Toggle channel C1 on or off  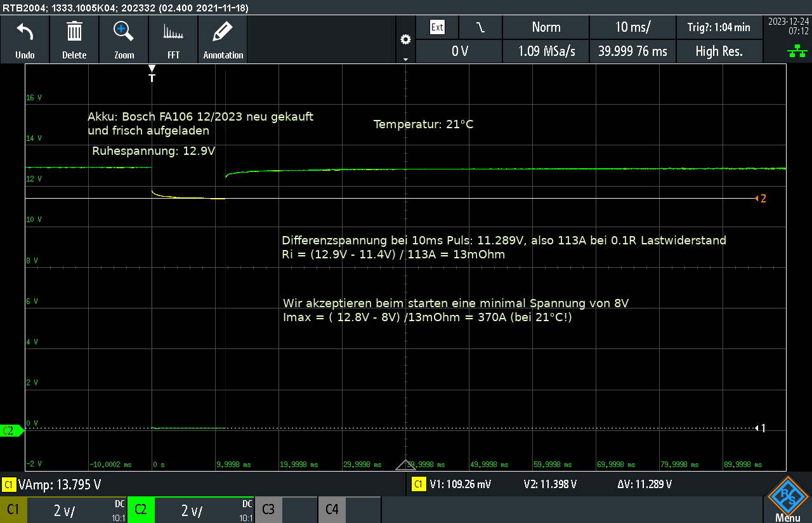coord(13,510)
